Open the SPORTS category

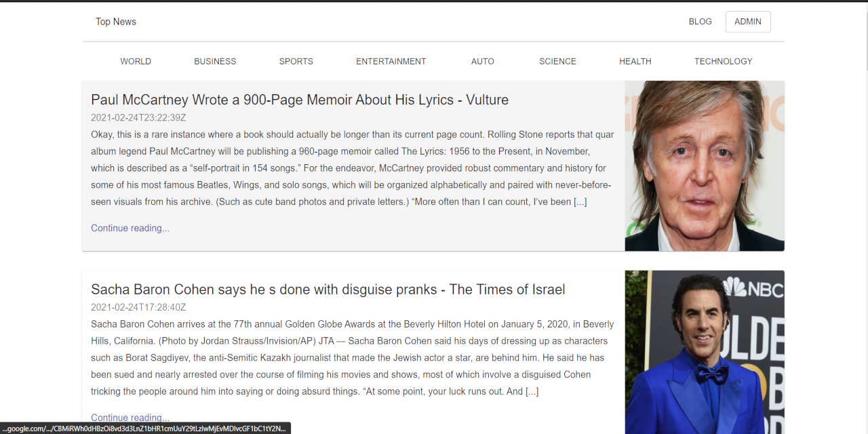(x=296, y=61)
